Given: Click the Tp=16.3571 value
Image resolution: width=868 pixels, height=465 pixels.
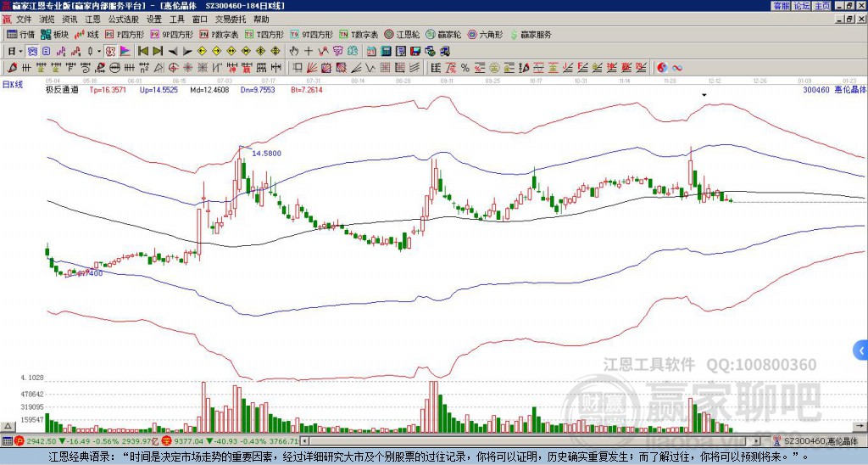Looking at the screenshot, I should pyautogui.click(x=108, y=90).
